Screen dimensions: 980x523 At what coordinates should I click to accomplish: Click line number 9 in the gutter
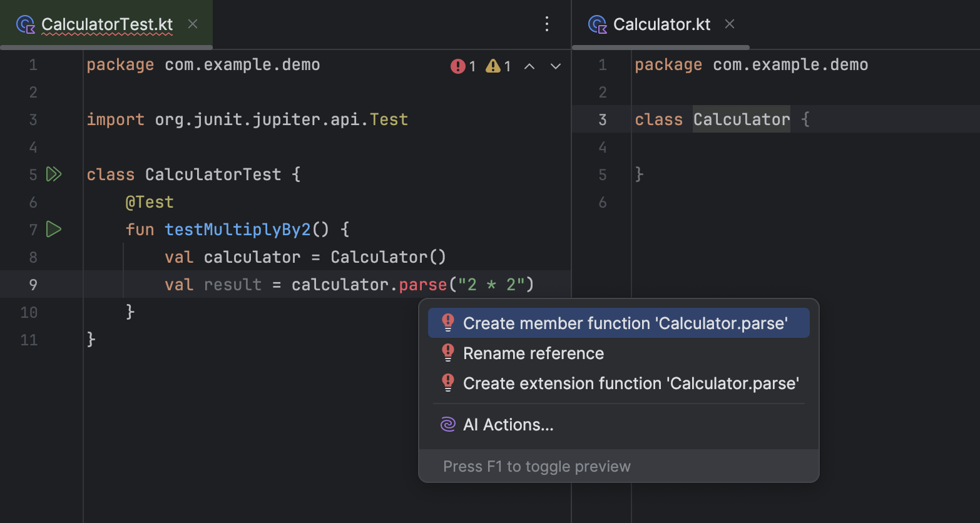pyautogui.click(x=33, y=285)
